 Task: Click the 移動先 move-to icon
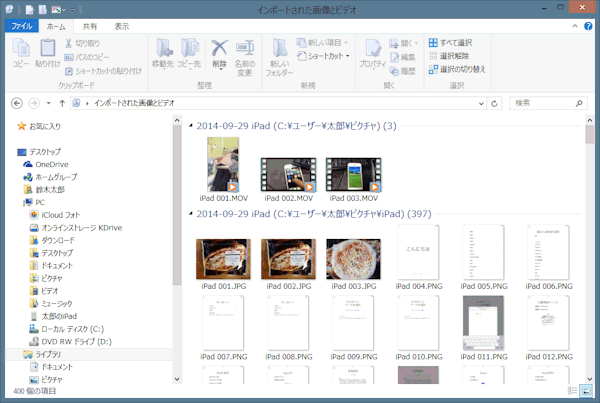pyautogui.click(x=164, y=52)
